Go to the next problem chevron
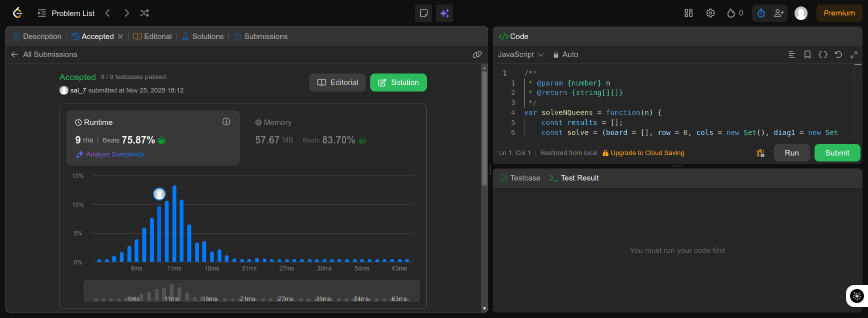This screenshot has width=868, height=318. [x=126, y=13]
